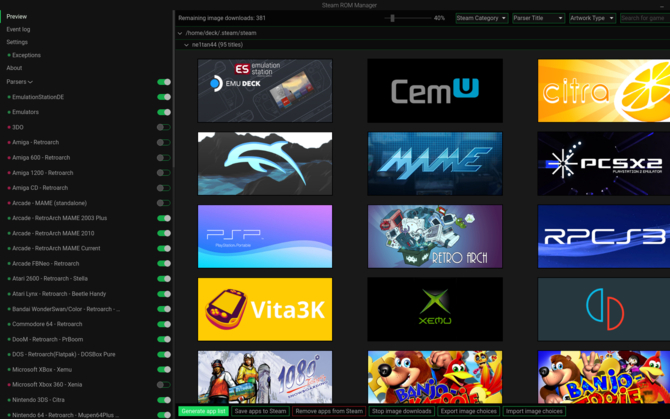Click Save apps to Steam
The image size is (670, 419).
(260, 411)
